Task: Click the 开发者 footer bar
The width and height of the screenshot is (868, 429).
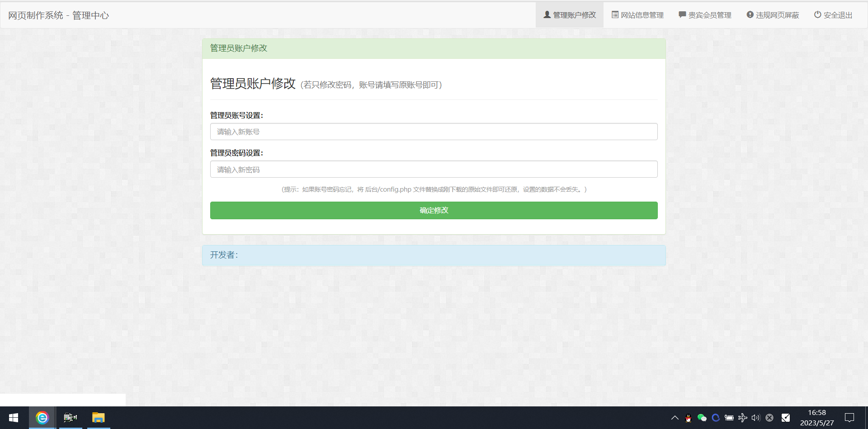Action: [x=434, y=255]
